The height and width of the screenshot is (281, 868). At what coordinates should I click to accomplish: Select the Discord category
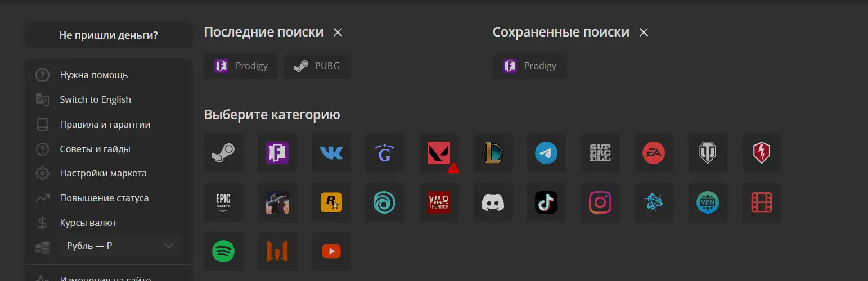click(x=493, y=202)
